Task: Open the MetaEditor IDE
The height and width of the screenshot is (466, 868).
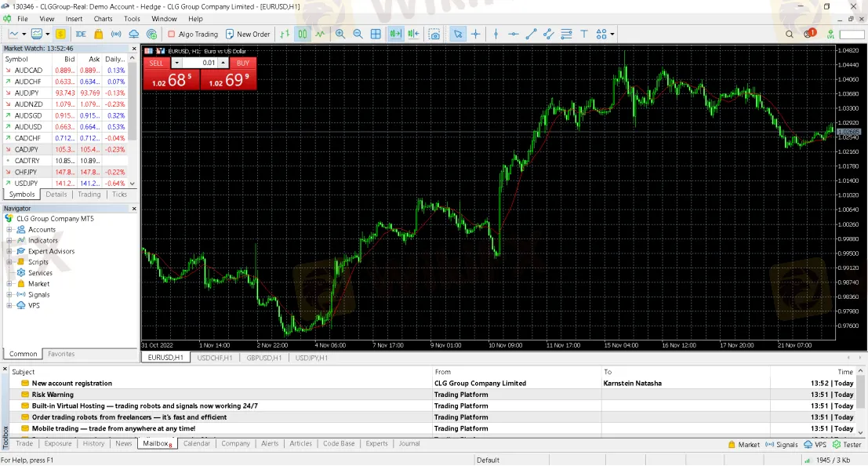Action: pos(81,34)
